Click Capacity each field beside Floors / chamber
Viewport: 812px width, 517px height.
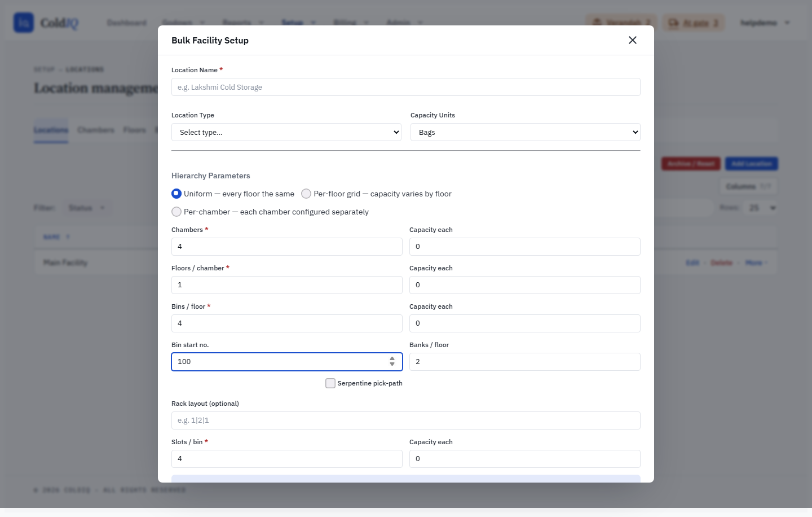(x=525, y=285)
